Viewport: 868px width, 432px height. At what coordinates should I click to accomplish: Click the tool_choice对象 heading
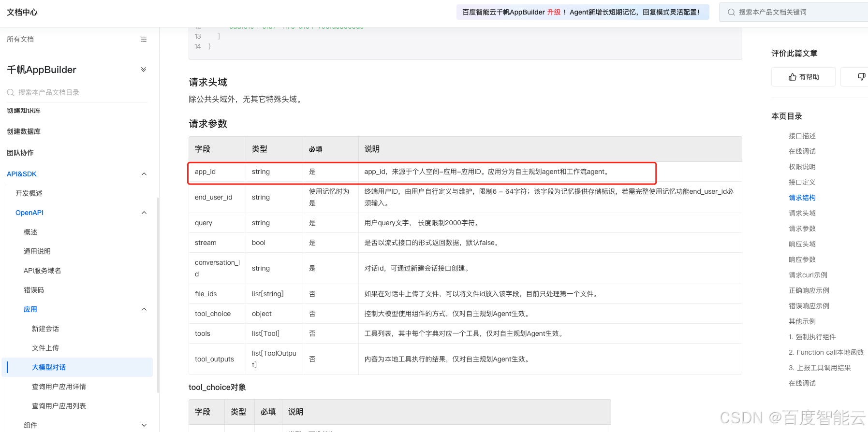click(x=217, y=387)
